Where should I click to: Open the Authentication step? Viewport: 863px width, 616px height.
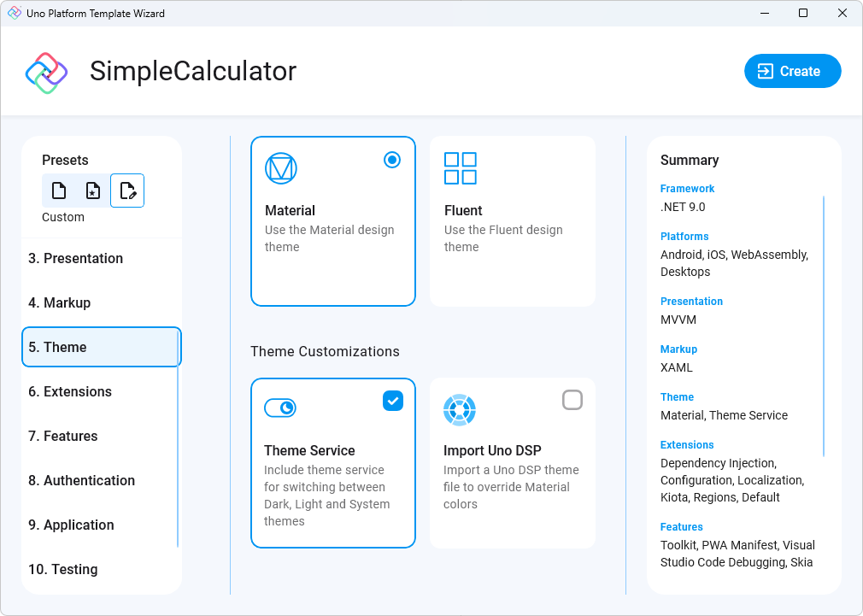pos(82,480)
